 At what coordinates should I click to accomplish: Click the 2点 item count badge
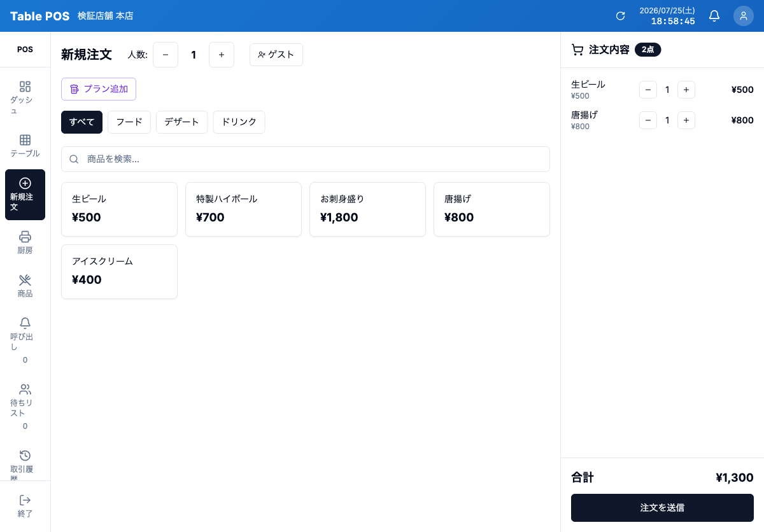648,50
